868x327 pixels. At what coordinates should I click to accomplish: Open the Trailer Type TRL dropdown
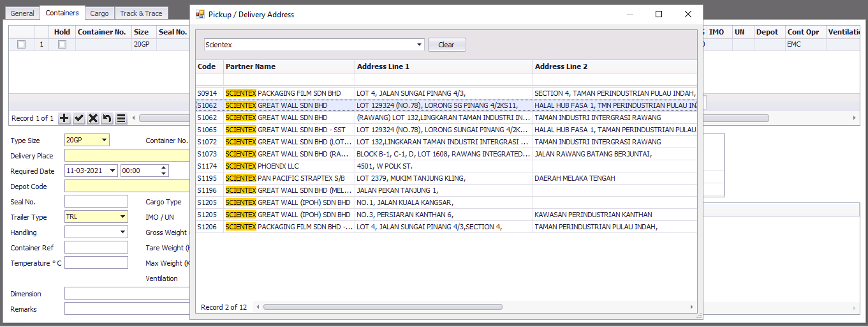122,217
